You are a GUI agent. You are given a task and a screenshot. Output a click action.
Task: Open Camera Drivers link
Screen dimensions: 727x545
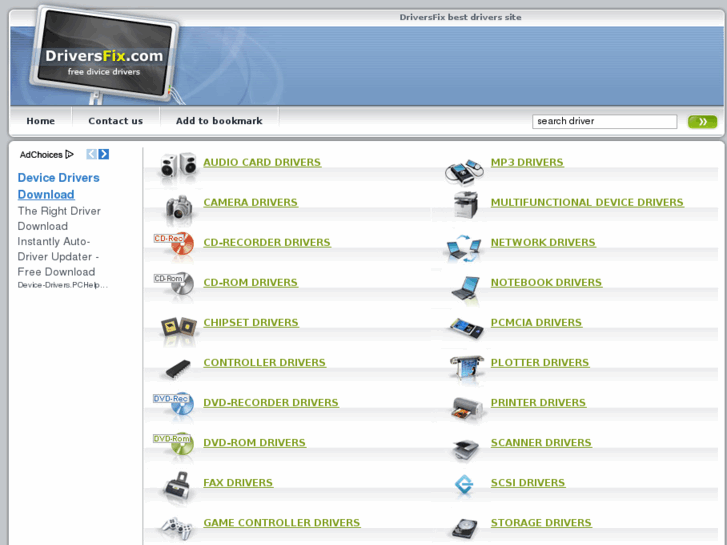(x=250, y=202)
